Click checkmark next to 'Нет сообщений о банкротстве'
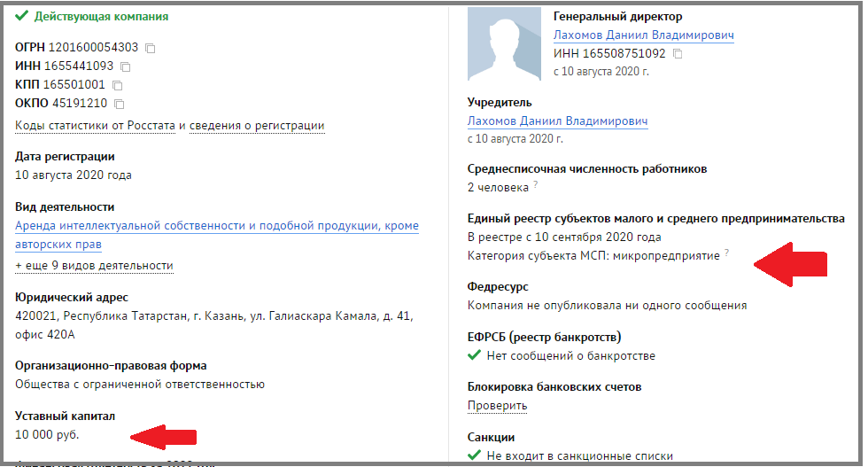The image size is (868, 467). click(x=474, y=356)
